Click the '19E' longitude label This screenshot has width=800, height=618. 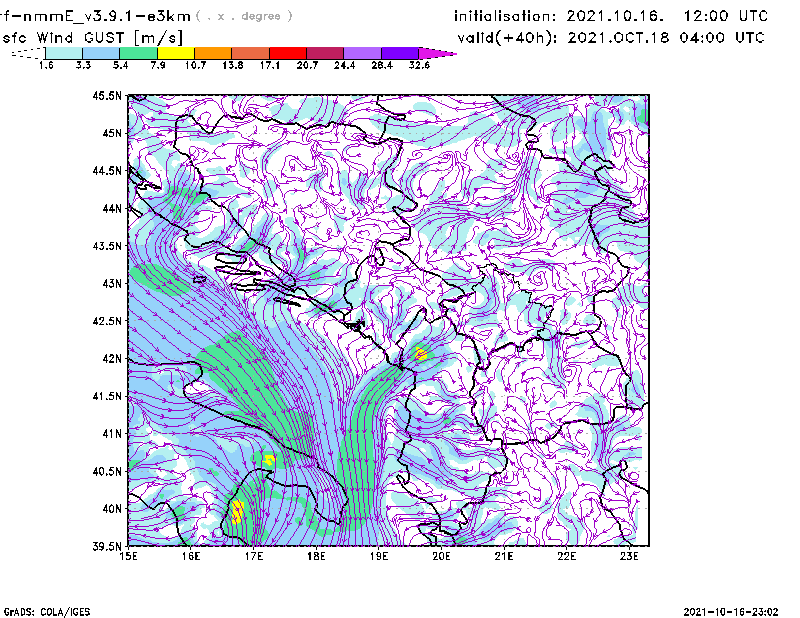coord(379,556)
